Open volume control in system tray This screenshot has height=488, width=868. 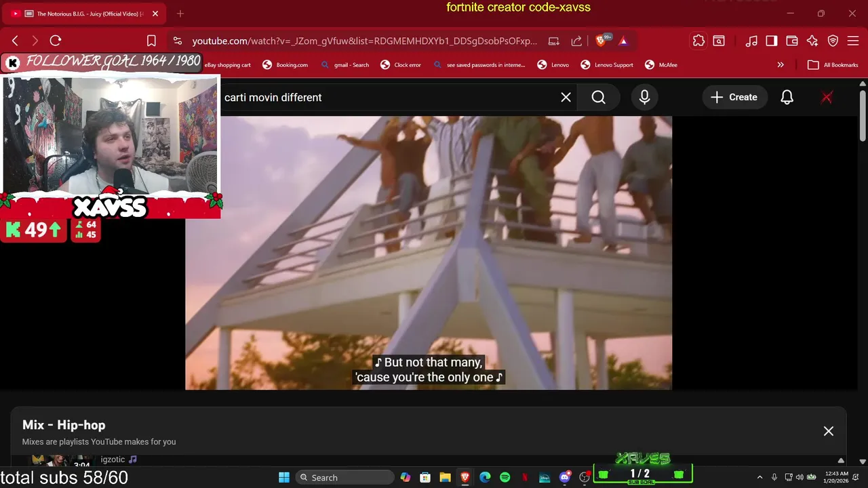click(800, 477)
